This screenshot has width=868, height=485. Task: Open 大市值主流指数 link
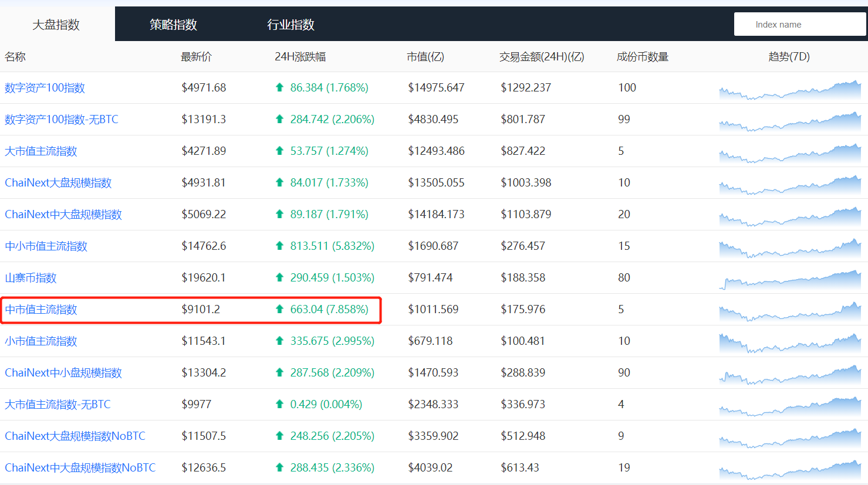41,151
